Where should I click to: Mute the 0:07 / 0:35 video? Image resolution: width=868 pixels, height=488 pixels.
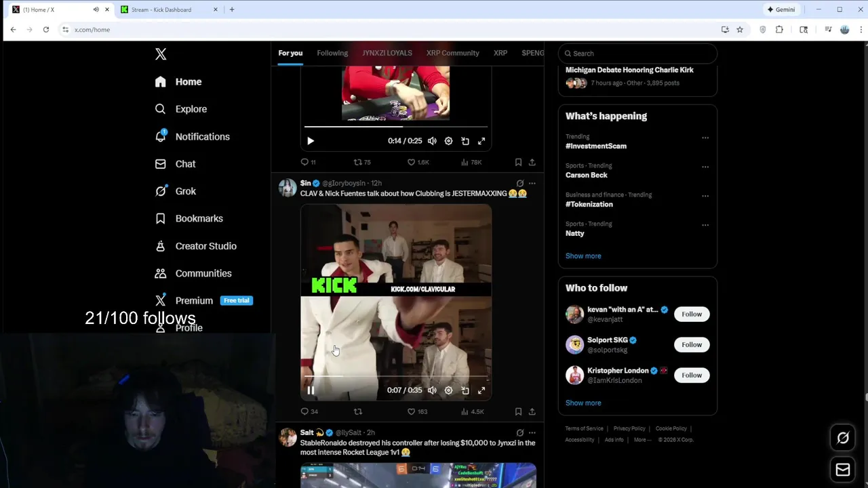point(432,390)
